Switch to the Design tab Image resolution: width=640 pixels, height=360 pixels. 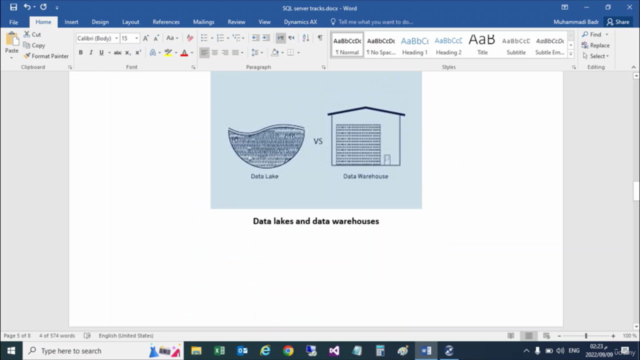[100, 22]
